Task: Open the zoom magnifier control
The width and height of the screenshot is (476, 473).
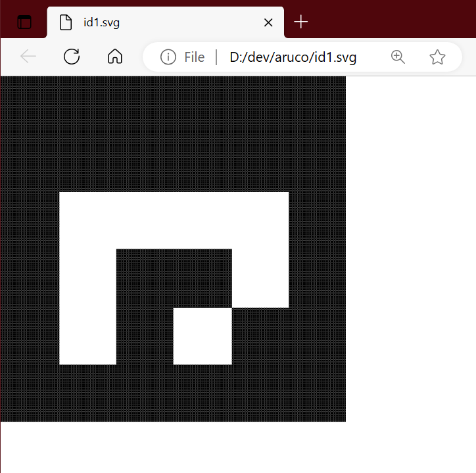Action: [398, 57]
